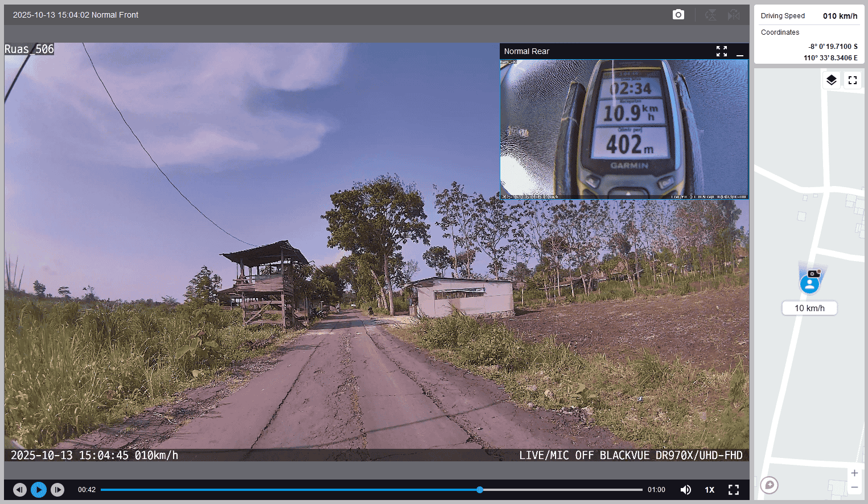
Task: Flip the video vertically
Action: 711,15
